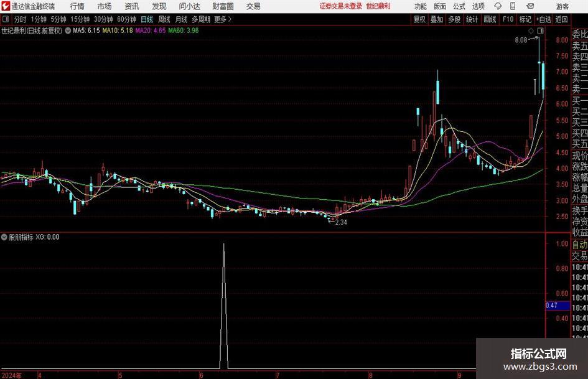Open the F10 company info button
This screenshot has width=588, height=379.
coord(508,19)
